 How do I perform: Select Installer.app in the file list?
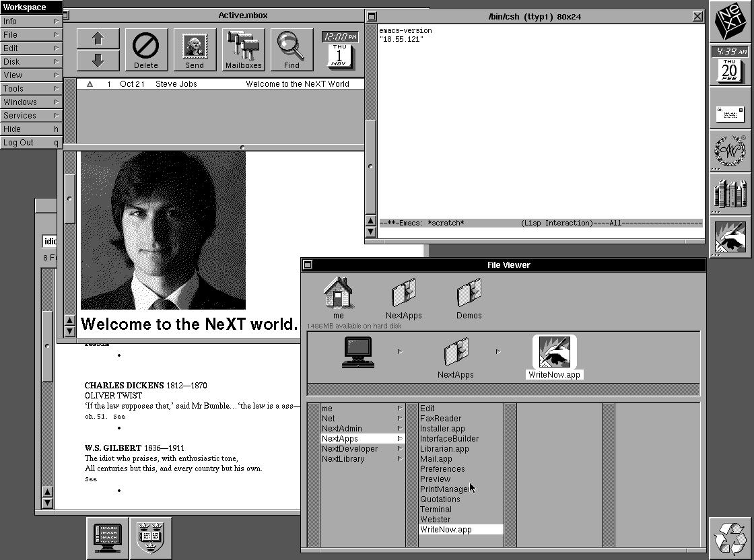461,429
